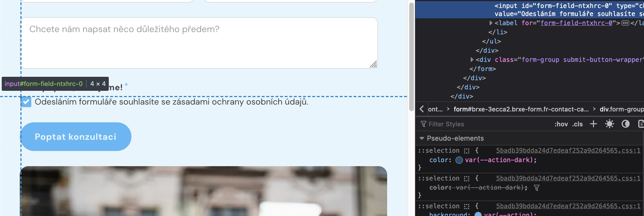The height and width of the screenshot is (216, 644).
Task: Select the truncated ont… breadcrumb item
Action: click(435, 109)
